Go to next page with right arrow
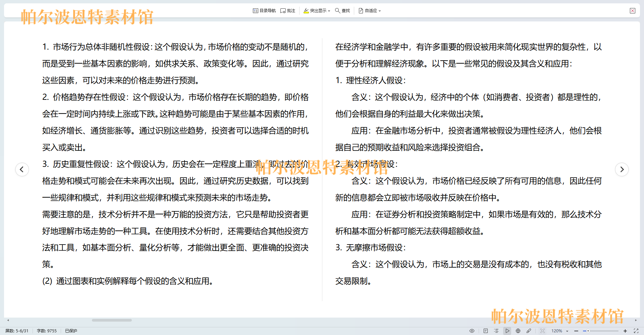The image size is (644, 335). coord(622,170)
